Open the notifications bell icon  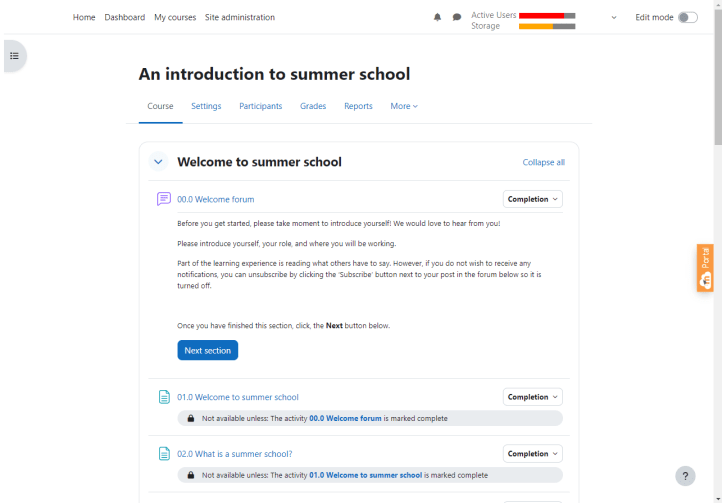[x=437, y=17]
